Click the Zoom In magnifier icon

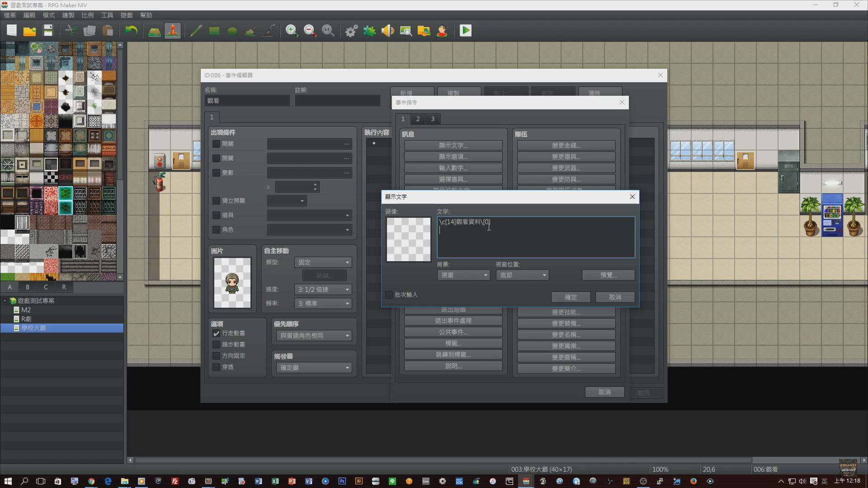(x=292, y=31)
